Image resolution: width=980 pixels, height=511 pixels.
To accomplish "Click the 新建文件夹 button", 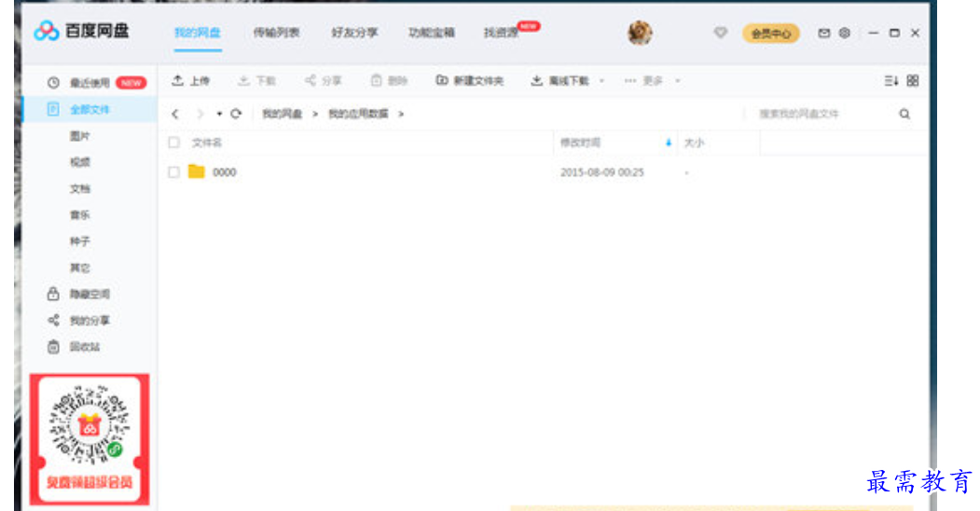I will click(469, 80).
